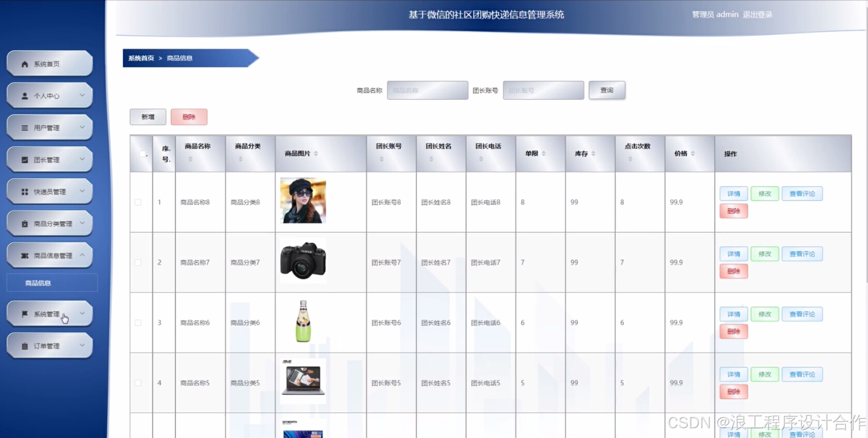
Task: Click the home icon beside 系统首页
Action: 24,64
